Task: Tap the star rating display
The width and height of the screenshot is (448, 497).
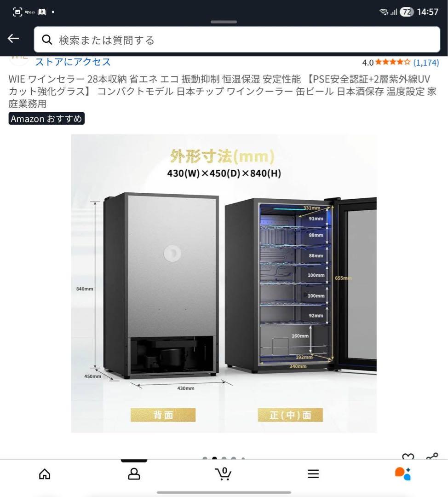Action: click(x=392, y=62)
